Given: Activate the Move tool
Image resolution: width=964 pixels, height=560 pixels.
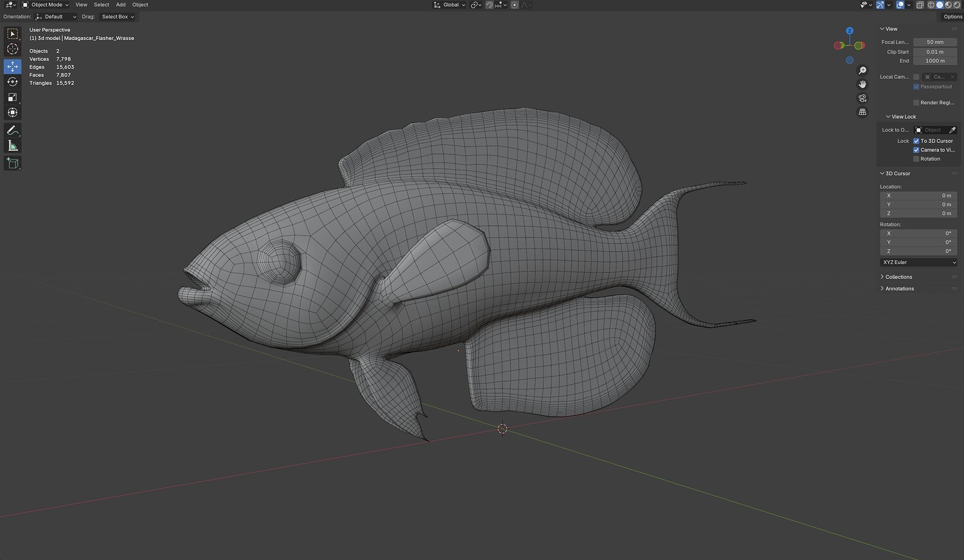Looking at the screenshot, I should coord(12,66).
